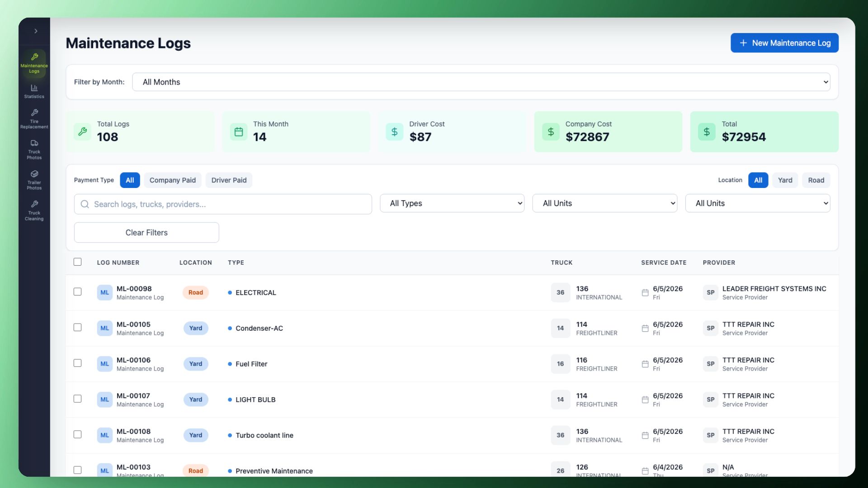The image size is (868, 488).
Task: Click the Yard tag in ML-00105 row
Action: (x=196, y=328)
